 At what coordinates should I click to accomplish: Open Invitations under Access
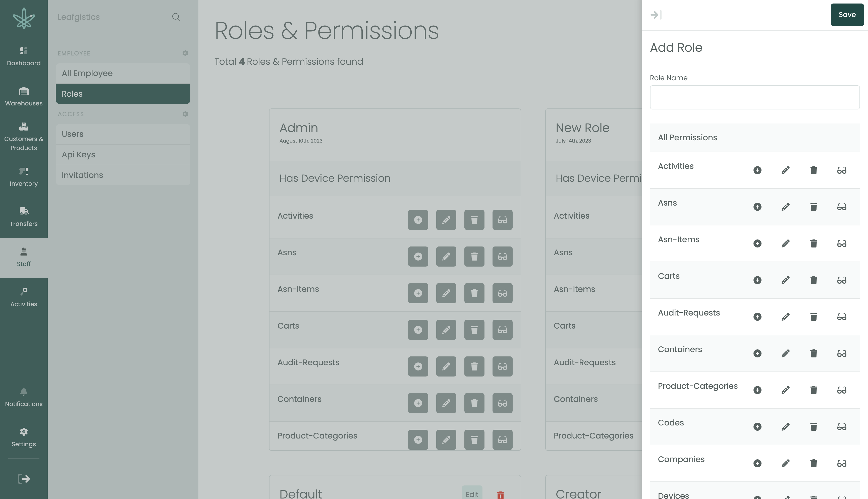tap(123, 175)
